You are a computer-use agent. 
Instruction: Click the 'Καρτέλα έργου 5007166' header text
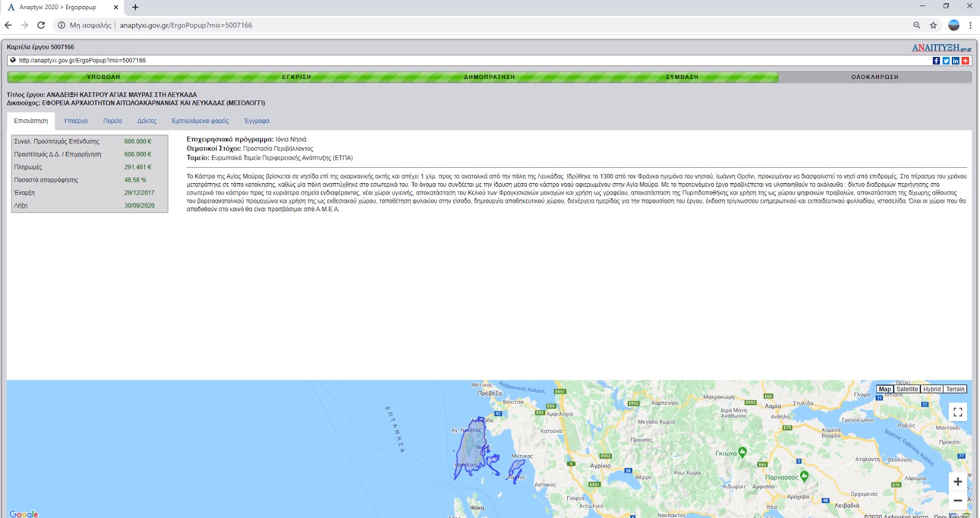click(40, 47)
